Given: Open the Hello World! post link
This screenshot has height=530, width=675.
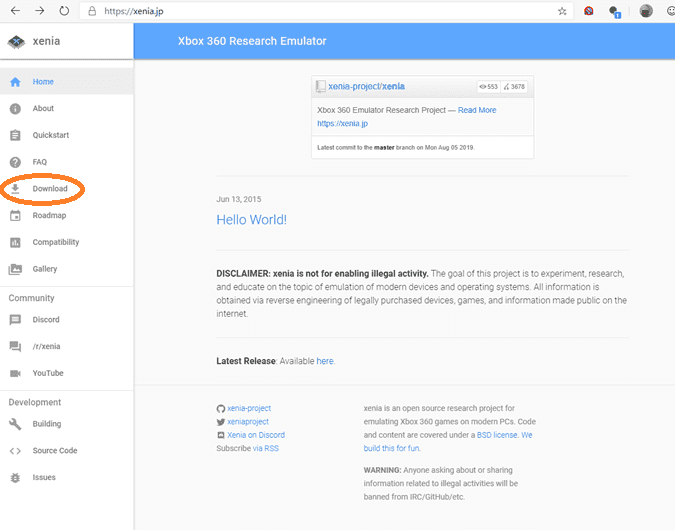Looking at the screenshot, I should pyautogui.click(x=251, y=219).
